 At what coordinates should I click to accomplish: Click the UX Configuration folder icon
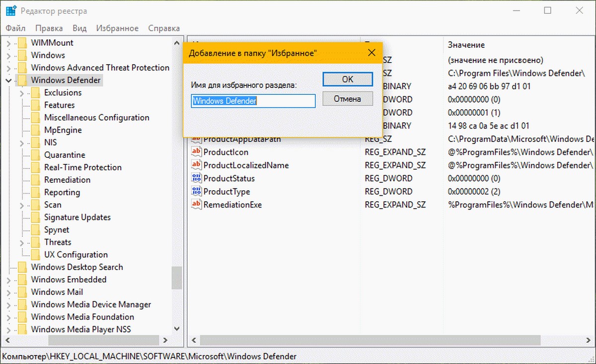[35, 254]
